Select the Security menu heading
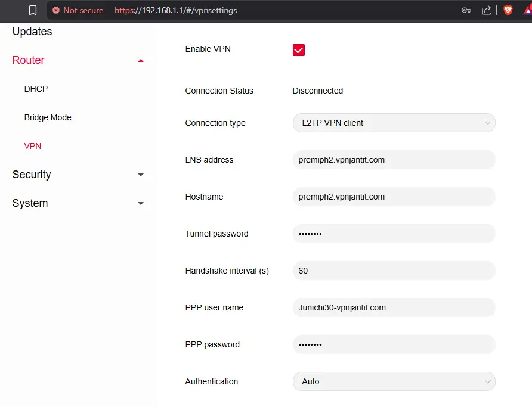The image size is (532, 407). coord(32,174)
